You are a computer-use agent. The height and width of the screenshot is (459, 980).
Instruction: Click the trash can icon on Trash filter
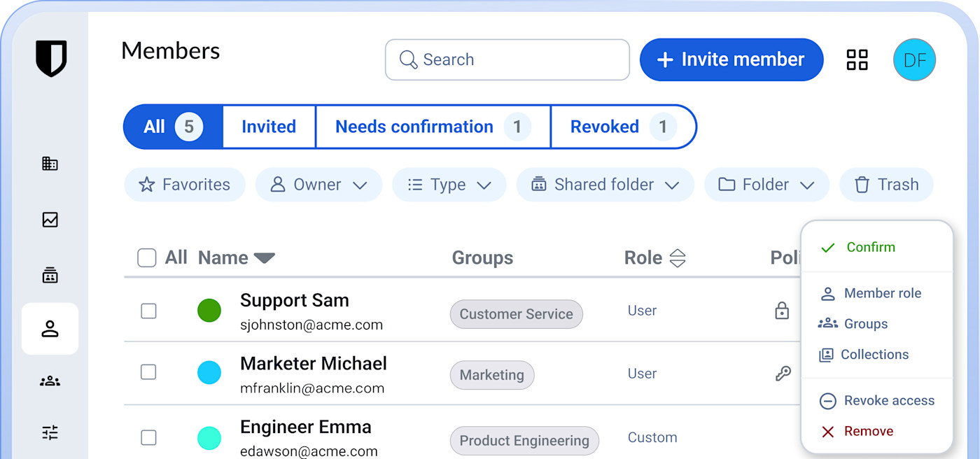[862, 185]
